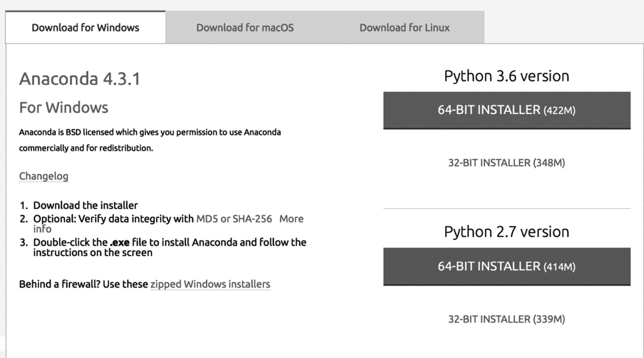Click the Anaconda 4.3.1 heading
This screenshot has height=358, width=644.
click(x=80, y=79)
